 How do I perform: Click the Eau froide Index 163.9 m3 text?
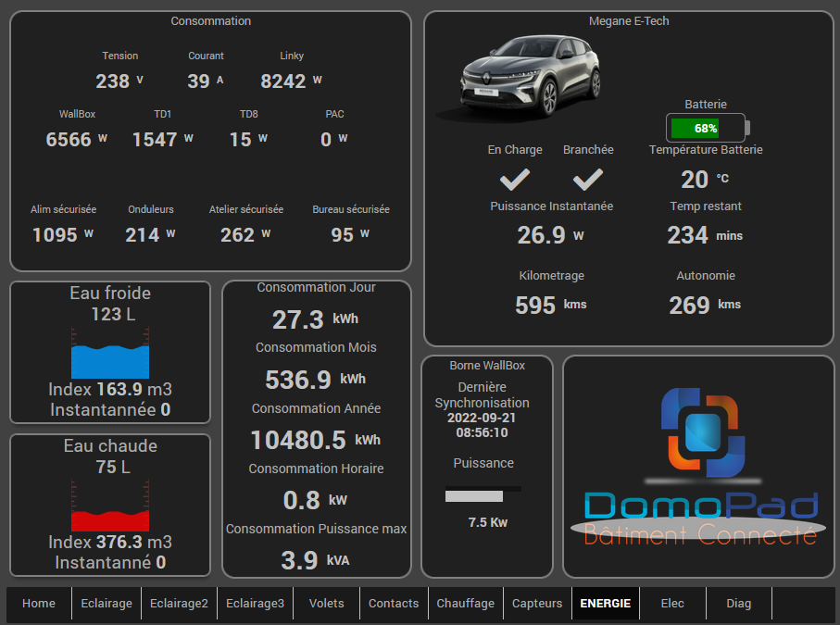pyautogui.click(x=110, y=390)
